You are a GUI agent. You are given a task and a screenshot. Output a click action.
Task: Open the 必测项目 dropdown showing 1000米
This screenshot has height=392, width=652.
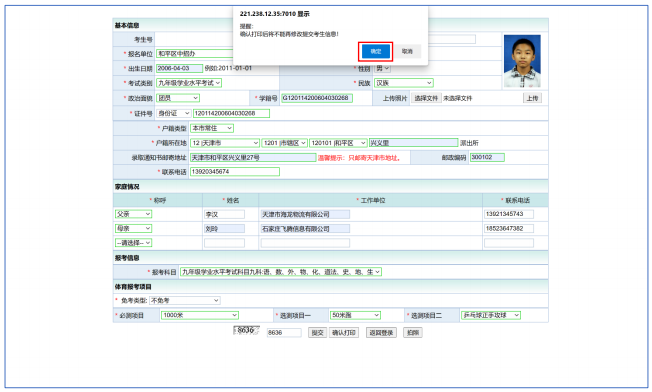[x=200, y=315]
